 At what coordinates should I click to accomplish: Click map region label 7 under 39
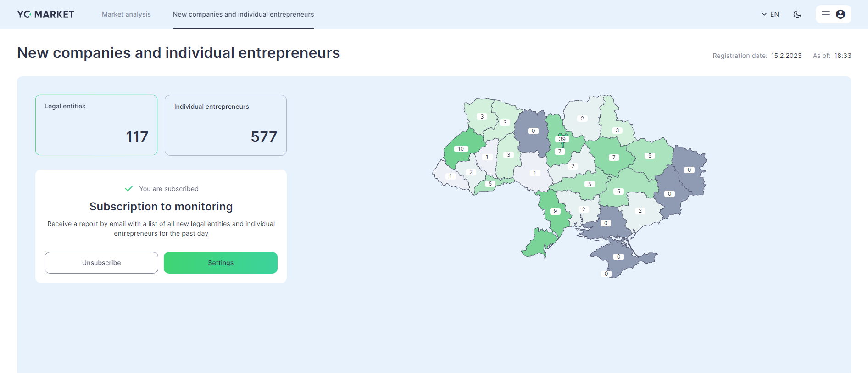tap(560, 151)
